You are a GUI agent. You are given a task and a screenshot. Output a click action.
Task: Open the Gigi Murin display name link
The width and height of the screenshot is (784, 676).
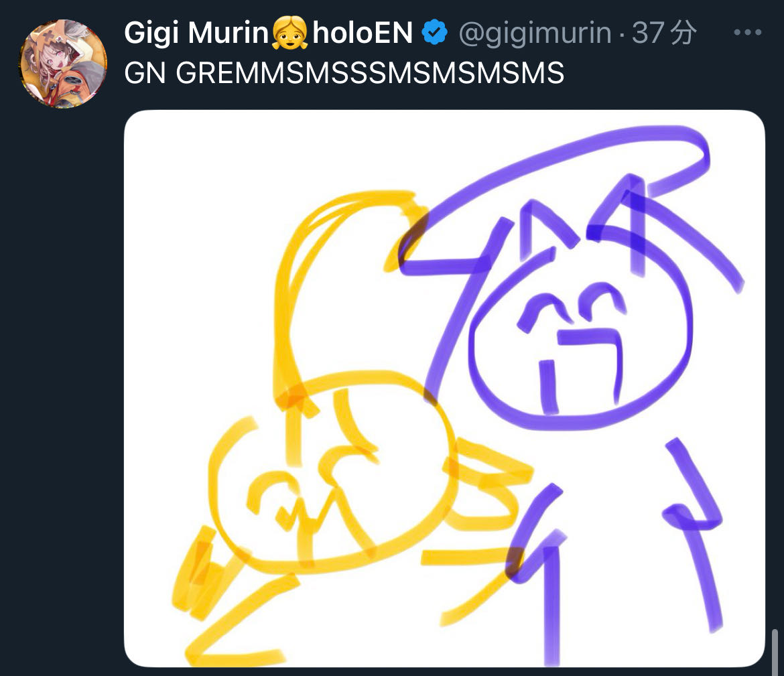click(196, 33)
